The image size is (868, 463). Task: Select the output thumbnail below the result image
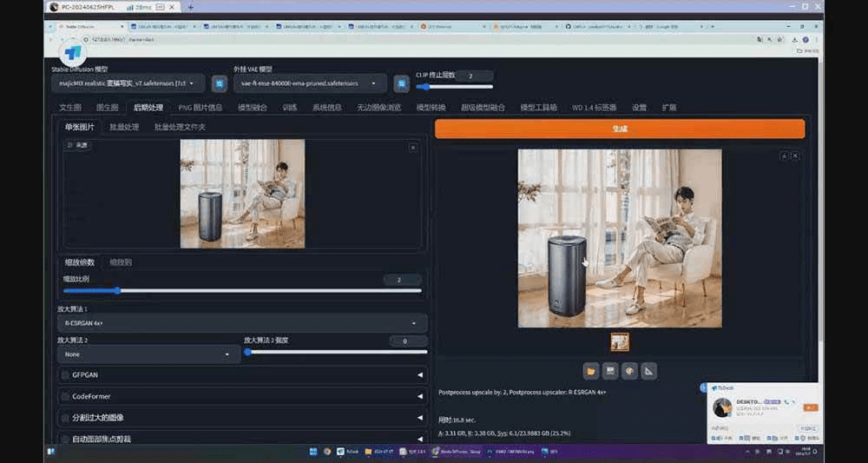click(620, 341)
